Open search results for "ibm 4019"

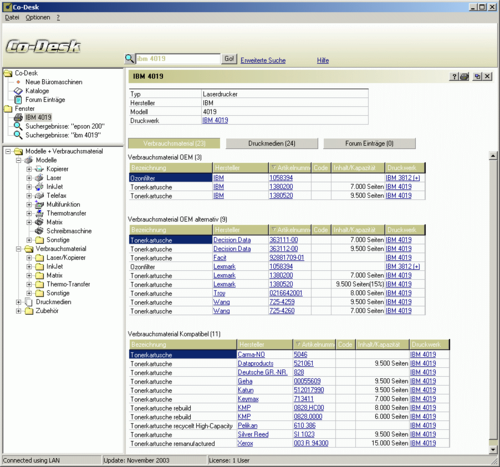(x=63, y=135)
